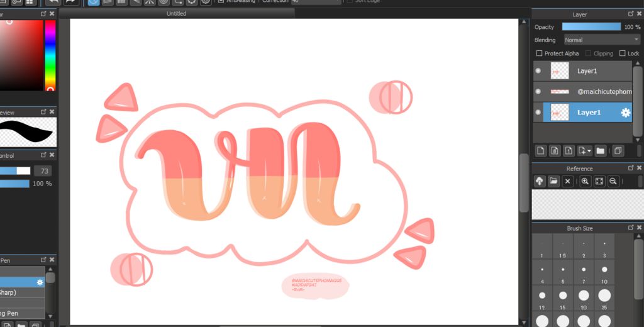Pick a hue on rainbow bar
Screen dimensions: 644x327
[x=50, y=55]
